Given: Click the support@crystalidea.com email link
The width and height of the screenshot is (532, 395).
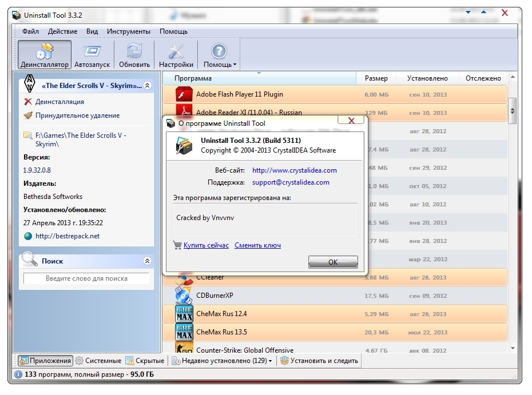Looking at the screenshot, I should (291, 182).
